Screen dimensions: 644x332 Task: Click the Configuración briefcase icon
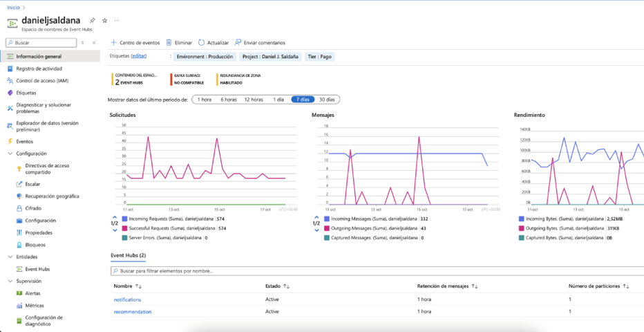(x=19, y=221)
